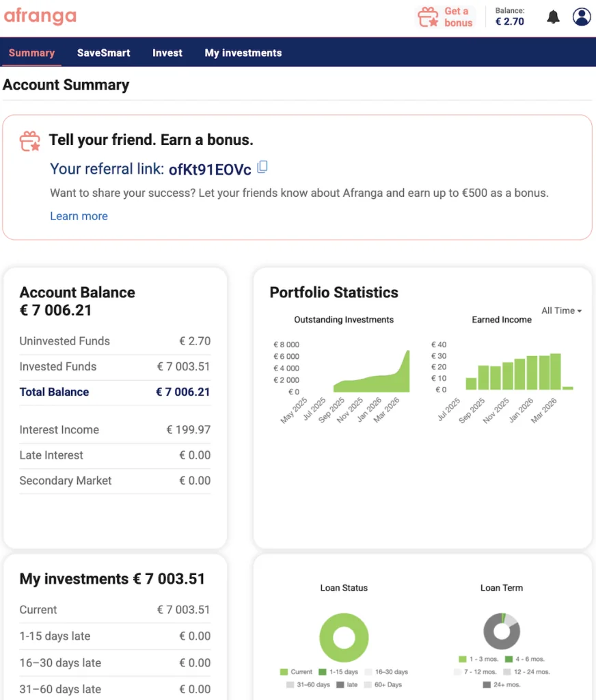Copy the referral link ofKt91EOVc
The height and width of the screenshot is (700, 596).
(262, 167)
